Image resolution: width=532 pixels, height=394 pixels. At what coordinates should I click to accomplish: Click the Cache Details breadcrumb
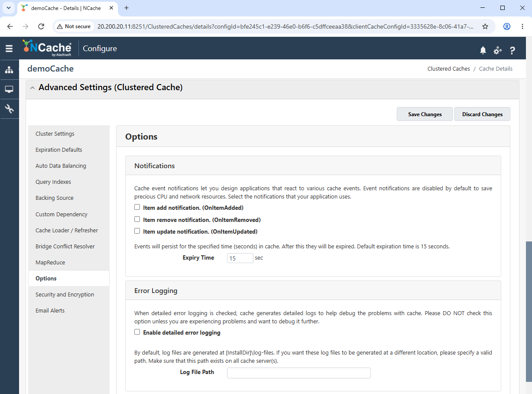point(496,68)
